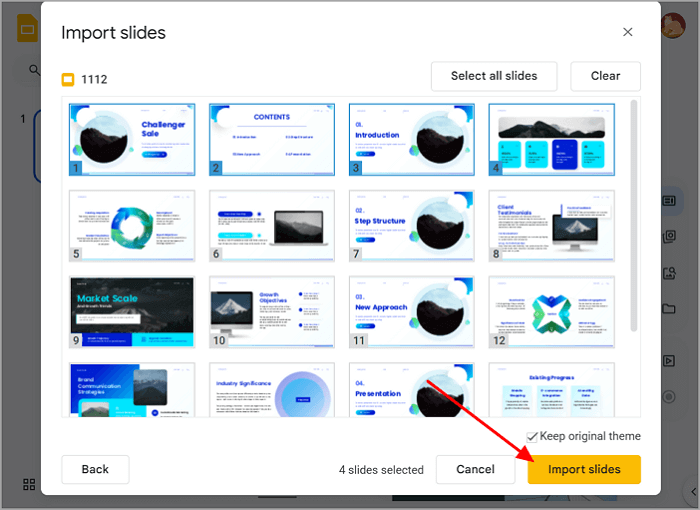Select slide 9 Market Scale thumbnail
The image size is (700, 510).
132,312
